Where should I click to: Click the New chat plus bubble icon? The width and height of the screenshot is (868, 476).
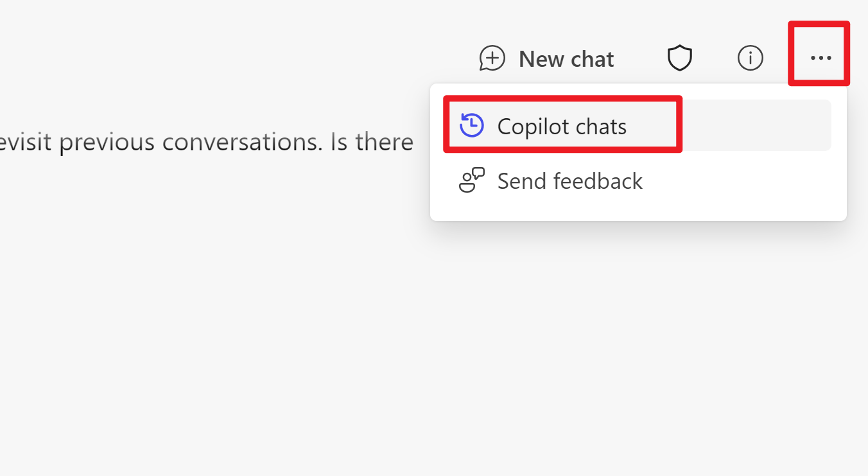point(492,58)
